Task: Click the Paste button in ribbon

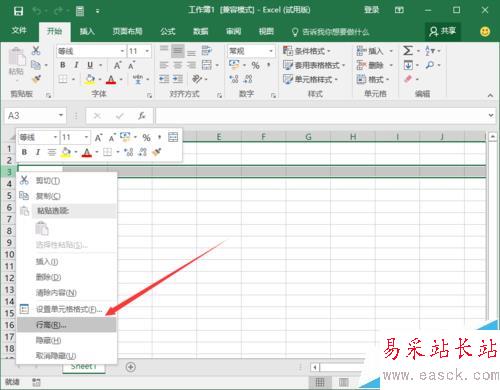Action: coord(16,62)
